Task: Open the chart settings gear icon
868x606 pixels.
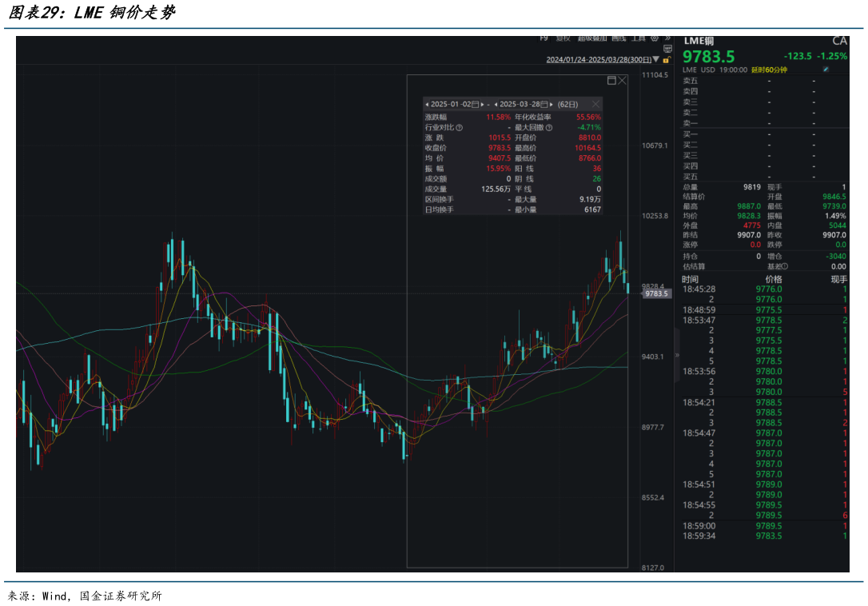Action: point(655,38)
